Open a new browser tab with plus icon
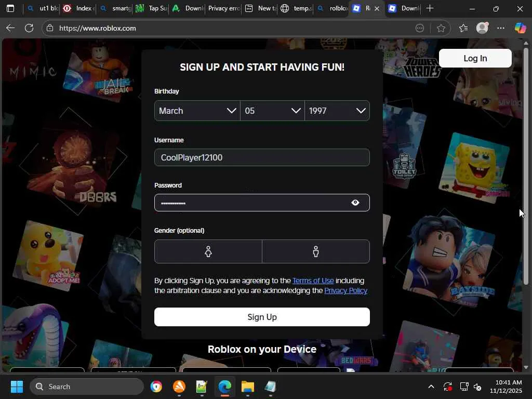Viewport: 532px width, 399px height. pyautogui.click(x=430, y=8)
